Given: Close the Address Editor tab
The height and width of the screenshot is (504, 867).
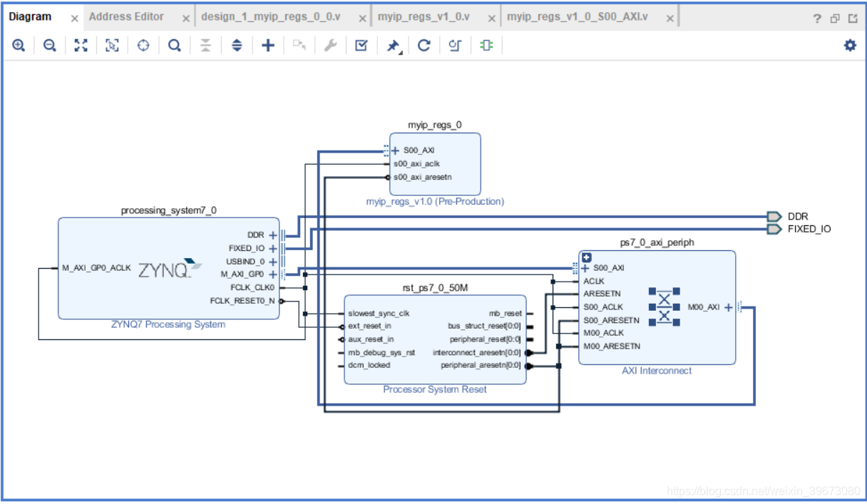Looking at the screenshot, I should coord(186,19).
